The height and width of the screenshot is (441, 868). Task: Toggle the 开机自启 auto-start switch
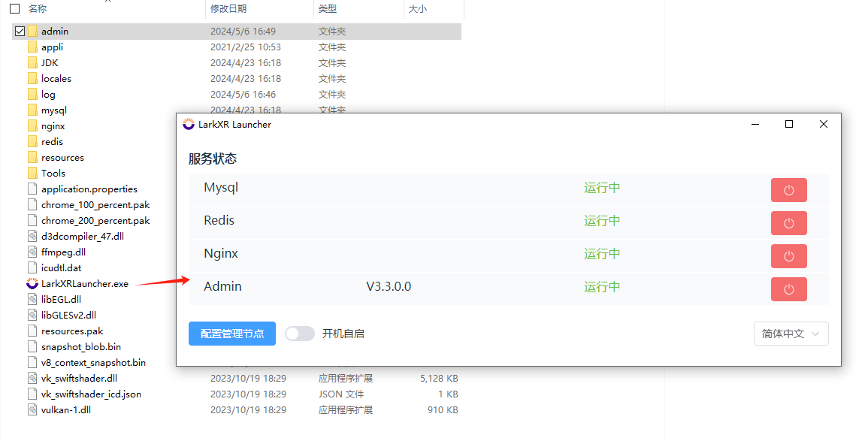click(300, 334)
